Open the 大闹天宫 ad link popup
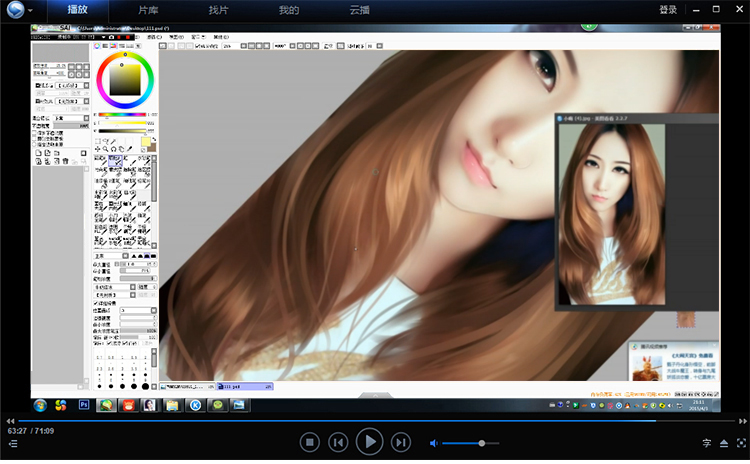This screenshot has width=750, height=464. [x=692, y=355]
